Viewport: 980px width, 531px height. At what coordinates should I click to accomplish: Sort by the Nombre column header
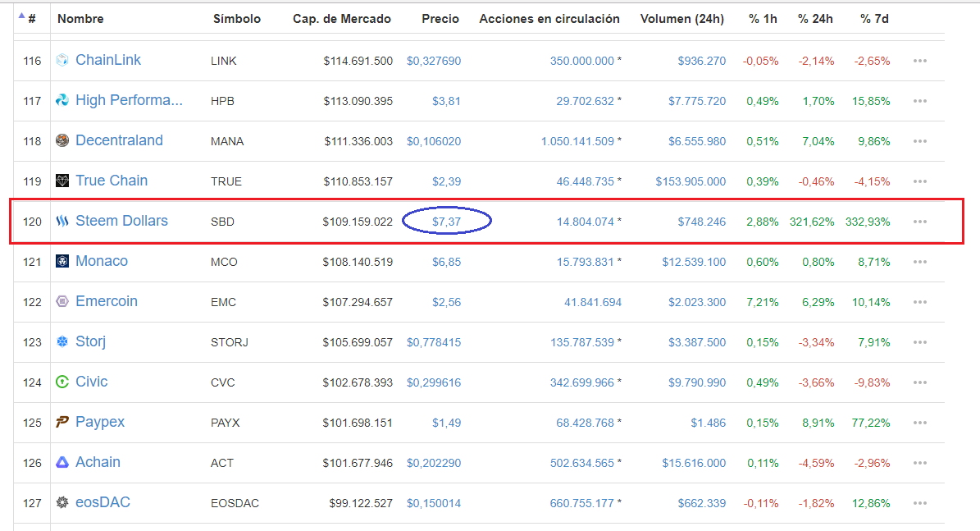[80, 19]
